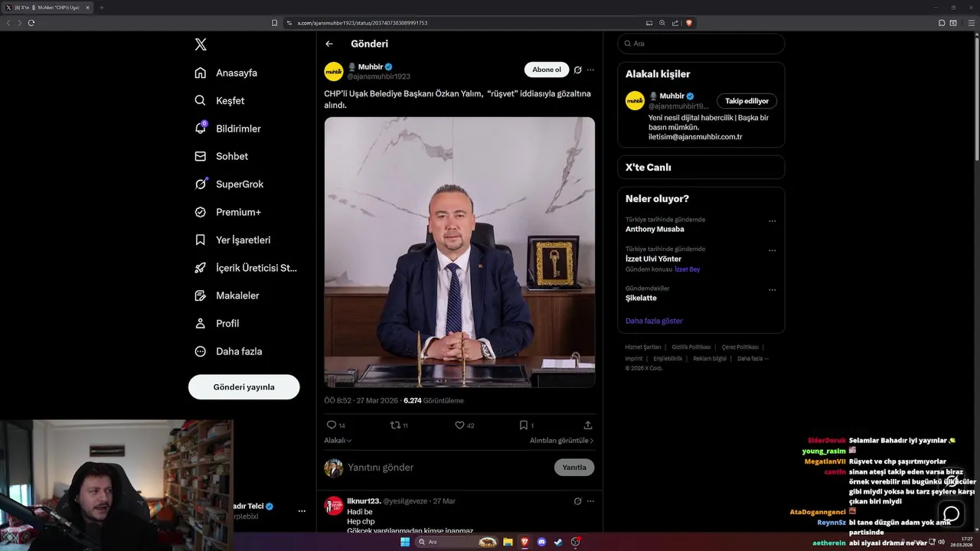Click the Makaleler articles icon
Screen dimensions: 980x551
(201, 295)
